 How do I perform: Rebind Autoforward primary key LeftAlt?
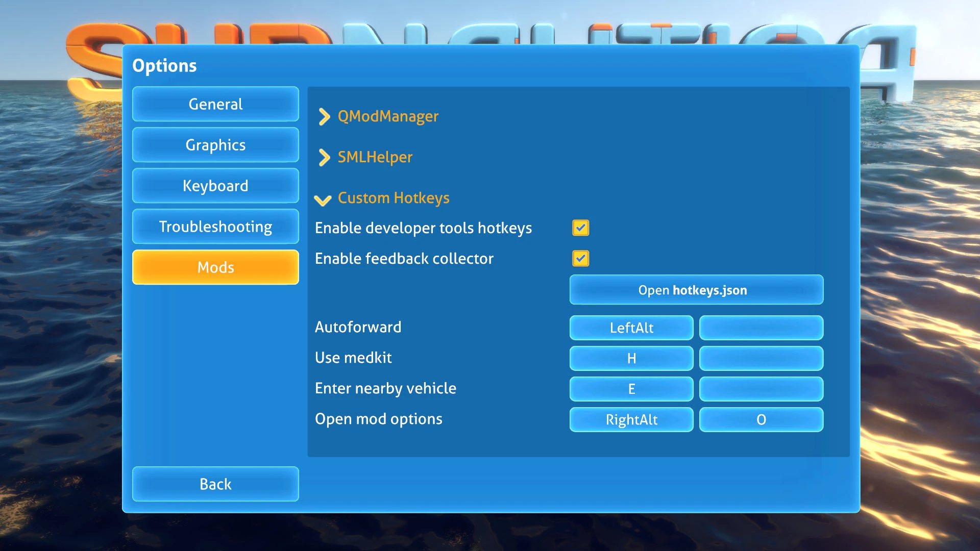pyautogui.click(x=631, y=328)
